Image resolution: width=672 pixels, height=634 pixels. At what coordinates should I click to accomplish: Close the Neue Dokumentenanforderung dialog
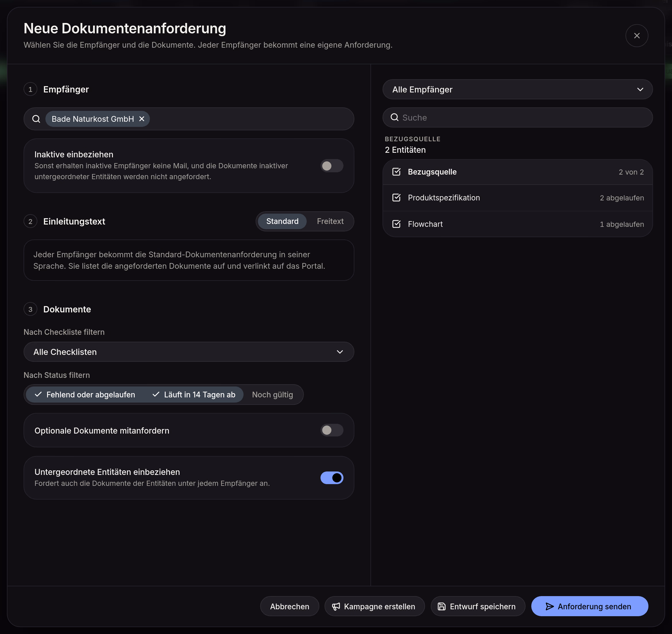pyautogui.click(x=636, y=36)
